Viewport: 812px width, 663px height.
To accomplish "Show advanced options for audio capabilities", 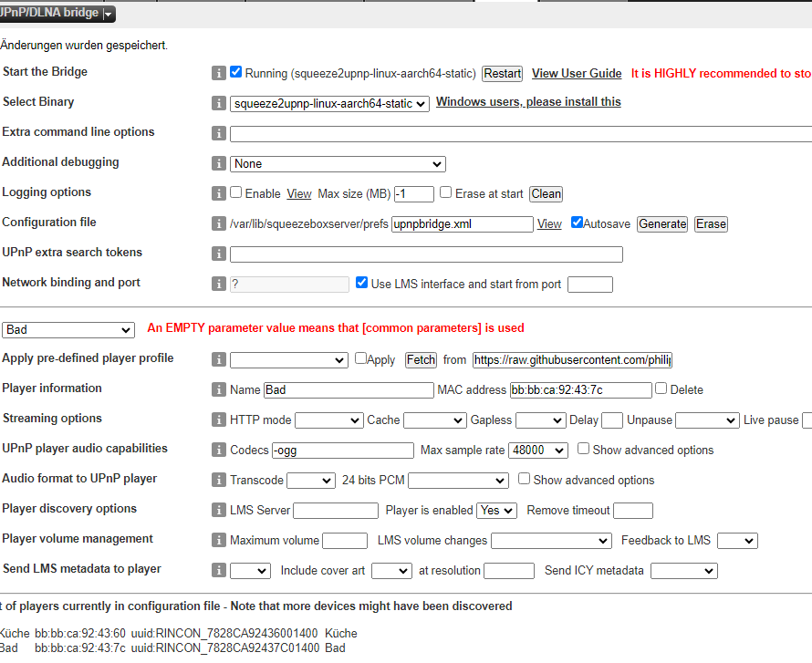I will [x=583, y=448].
